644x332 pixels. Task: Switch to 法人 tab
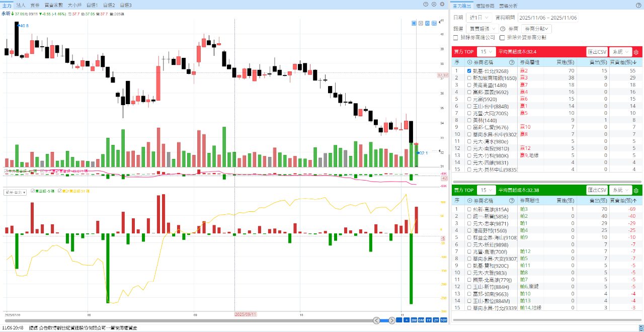tap(21, 5)
